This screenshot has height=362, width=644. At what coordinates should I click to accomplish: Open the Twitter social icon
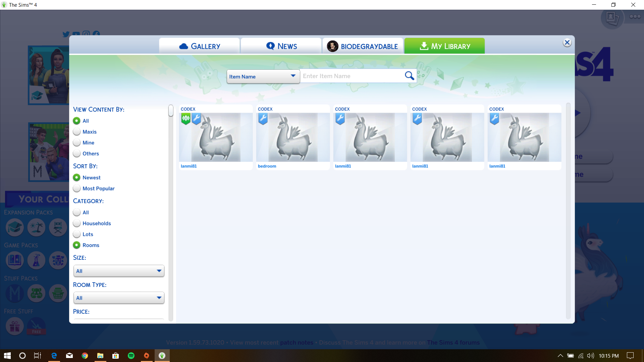(x=66, y=34)
